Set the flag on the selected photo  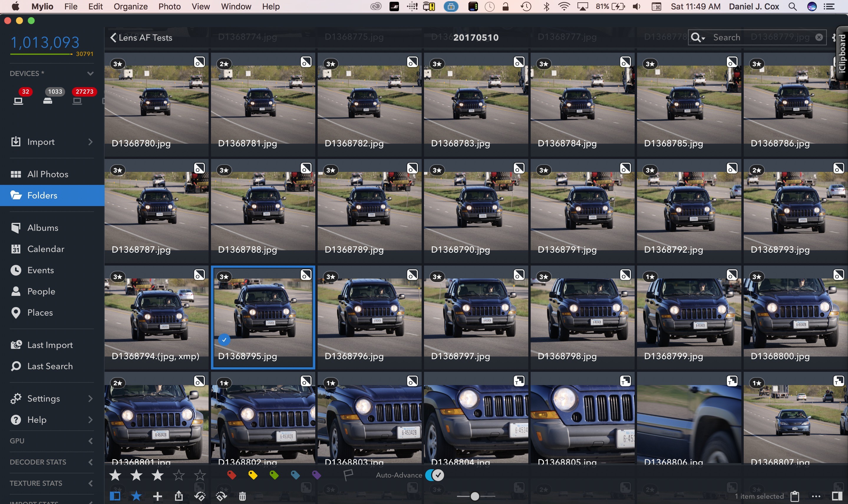pos(348,475)
